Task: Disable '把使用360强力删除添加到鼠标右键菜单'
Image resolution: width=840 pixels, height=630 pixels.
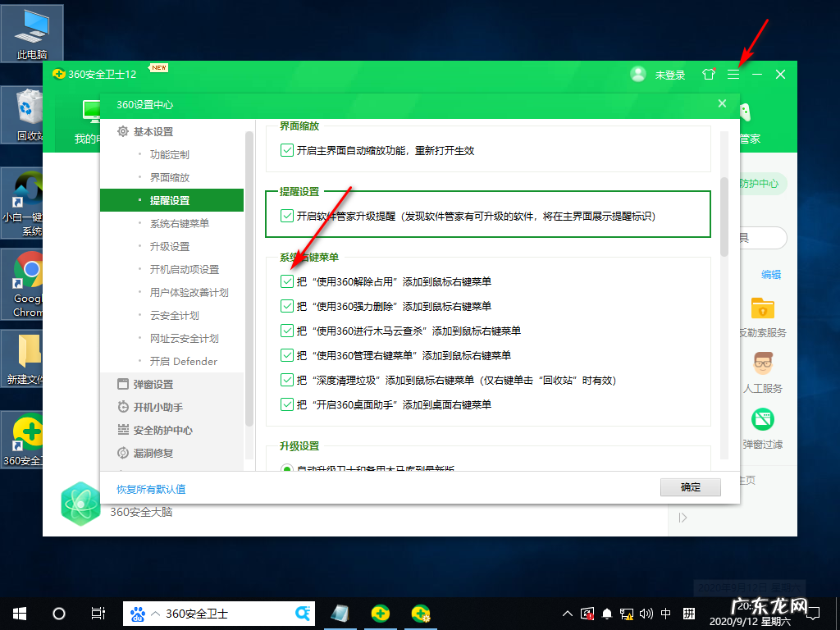Action: tap(288, 305)
